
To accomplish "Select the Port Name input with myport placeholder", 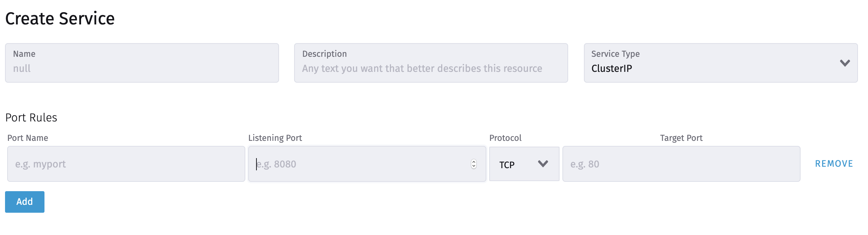I will [x=126, y=164].
